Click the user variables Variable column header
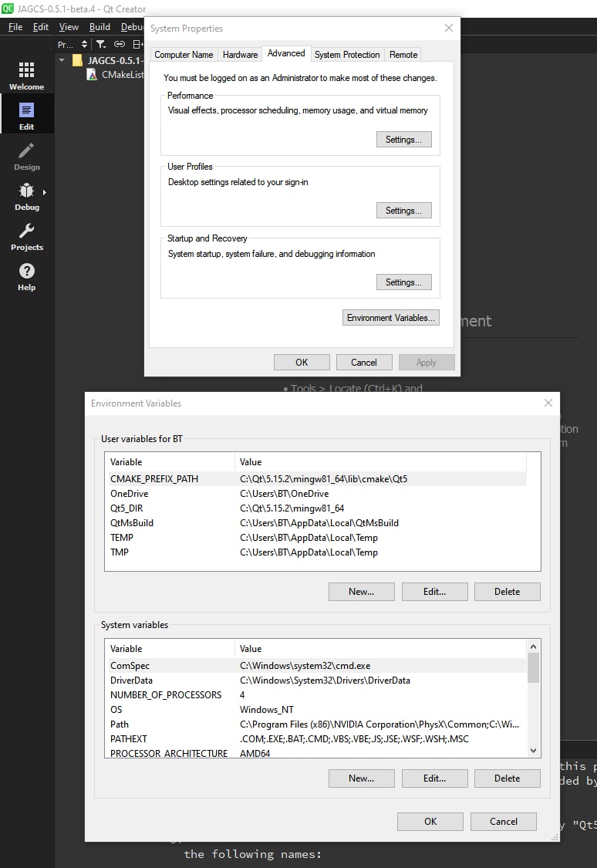Screen dimensions: 597x868 pos(170,461)
